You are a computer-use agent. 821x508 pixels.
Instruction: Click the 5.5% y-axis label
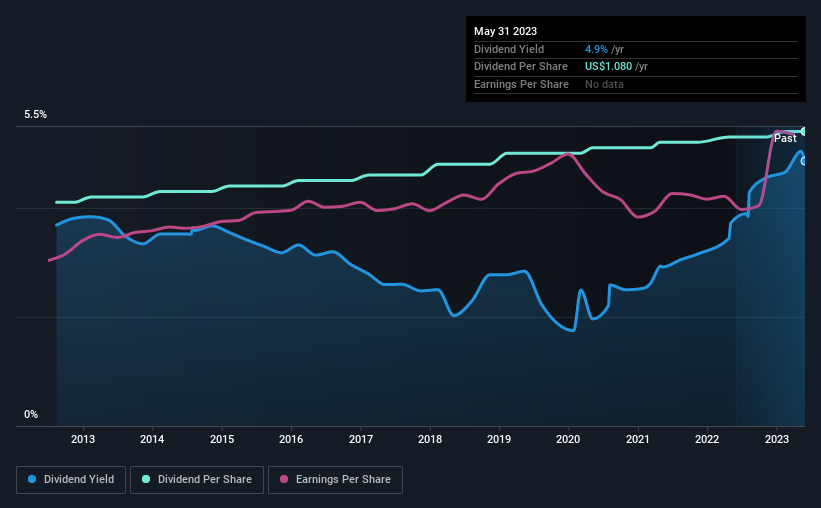pyautogui.click(x=36, y=115)
